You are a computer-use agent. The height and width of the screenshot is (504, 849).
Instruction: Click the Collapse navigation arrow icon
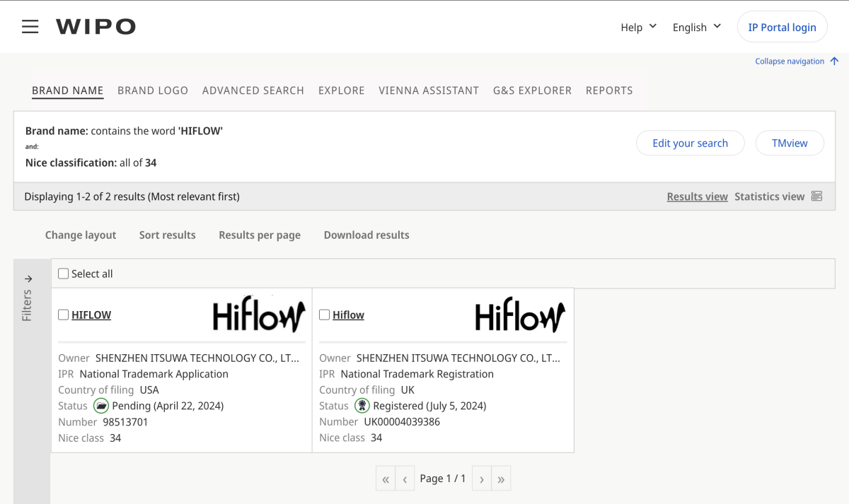834,61
